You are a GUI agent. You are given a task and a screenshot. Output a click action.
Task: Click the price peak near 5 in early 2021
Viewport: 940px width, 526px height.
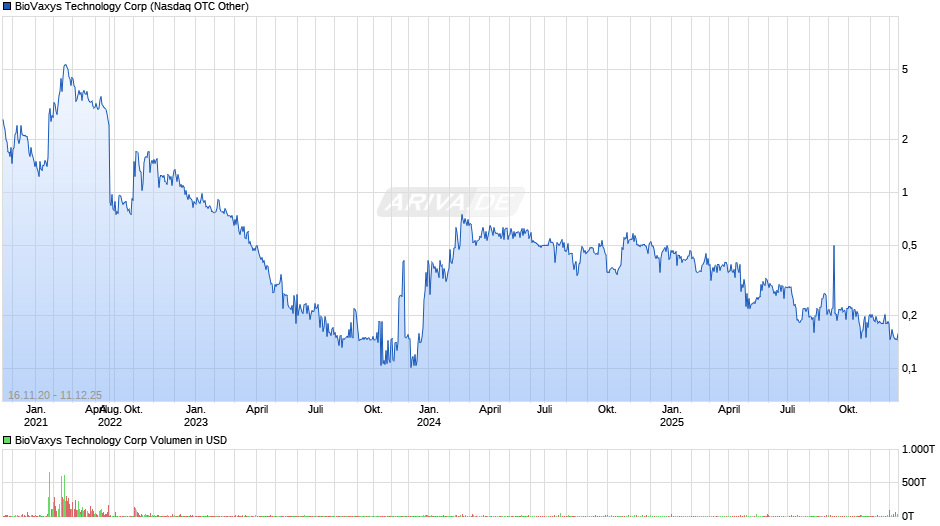(x=65, y=65)
